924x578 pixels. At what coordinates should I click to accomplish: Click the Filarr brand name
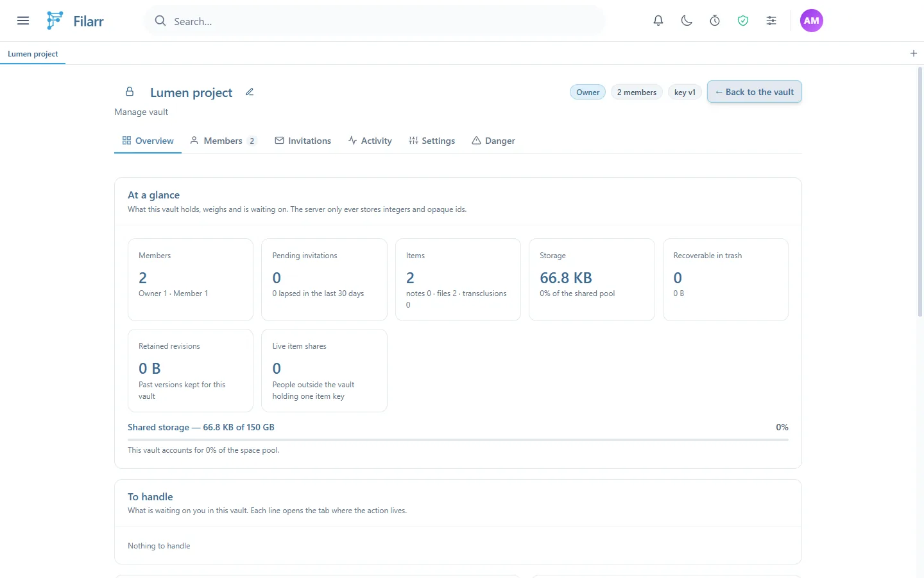89,21
